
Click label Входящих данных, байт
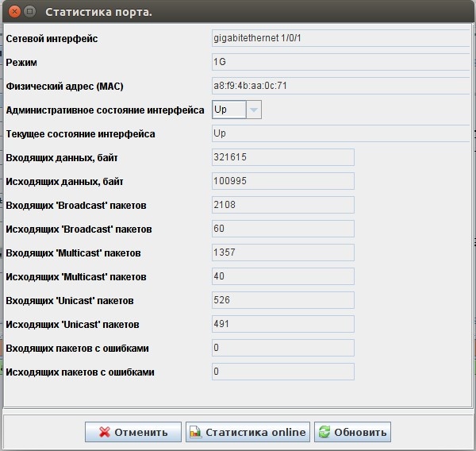pyautogui.click(x=62, y=158)
